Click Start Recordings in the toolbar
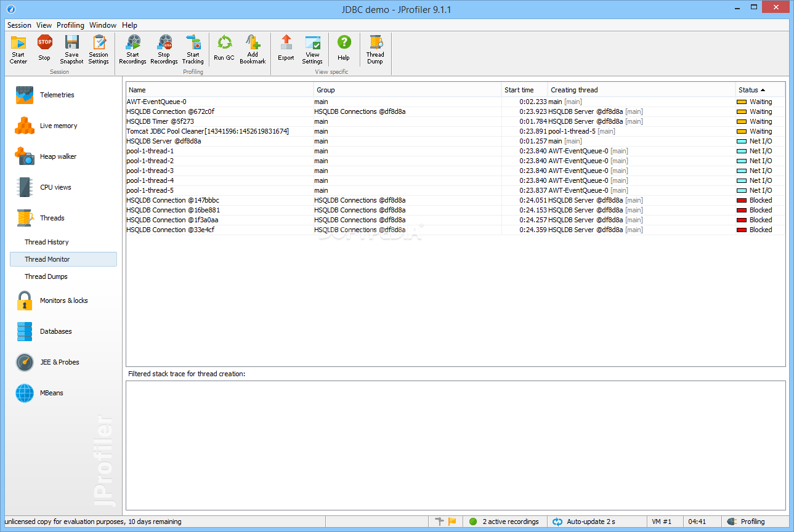Screen dimensions: 794x532 pyautogui.click(x=132, y=49)
